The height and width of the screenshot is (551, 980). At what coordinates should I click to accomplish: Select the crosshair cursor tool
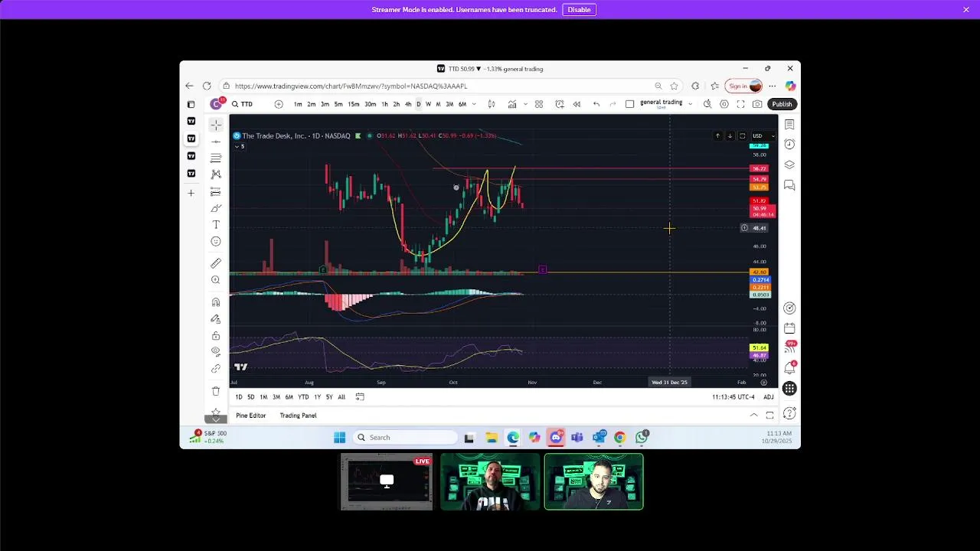click(x=216, y=124)
